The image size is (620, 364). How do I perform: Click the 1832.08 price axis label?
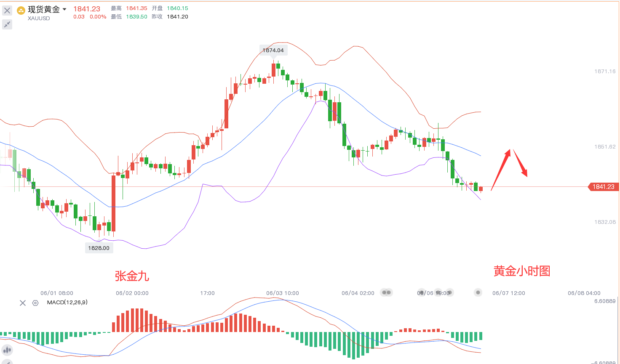pyautogui.click(x=605, y=222)
